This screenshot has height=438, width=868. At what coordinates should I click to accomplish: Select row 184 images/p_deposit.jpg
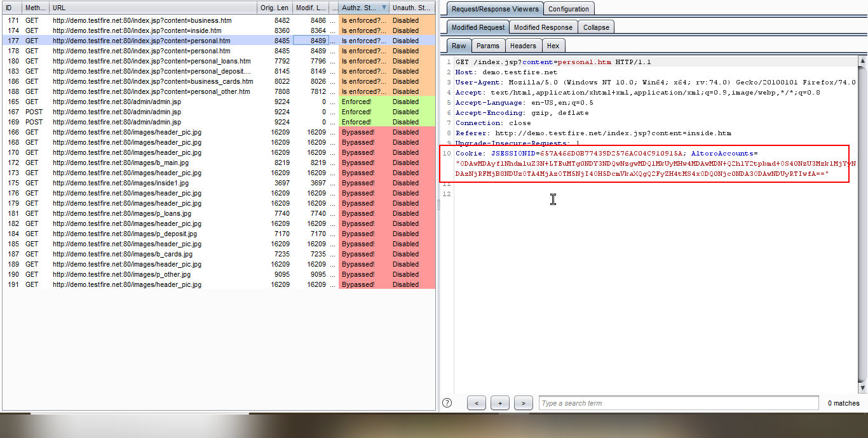(219, 234)
